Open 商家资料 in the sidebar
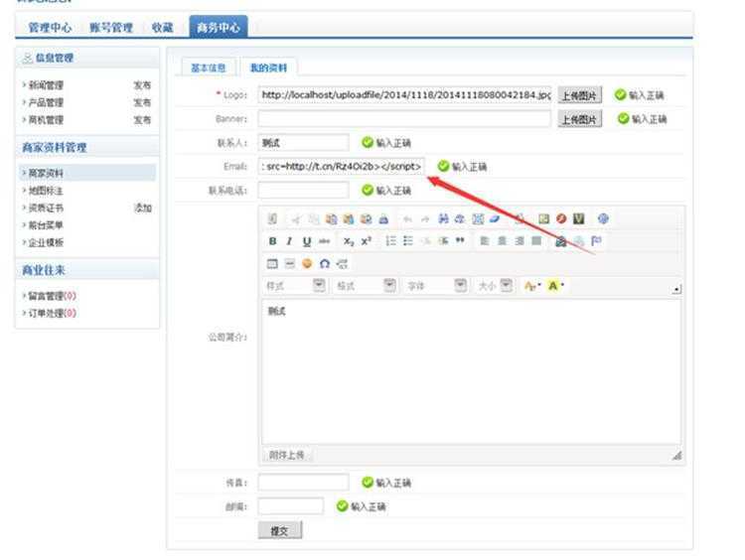 pos(46,173)
